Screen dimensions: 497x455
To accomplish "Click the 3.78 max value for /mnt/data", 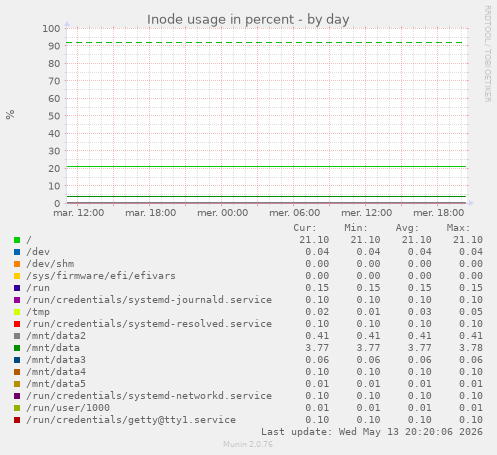I will pos(471,348).
